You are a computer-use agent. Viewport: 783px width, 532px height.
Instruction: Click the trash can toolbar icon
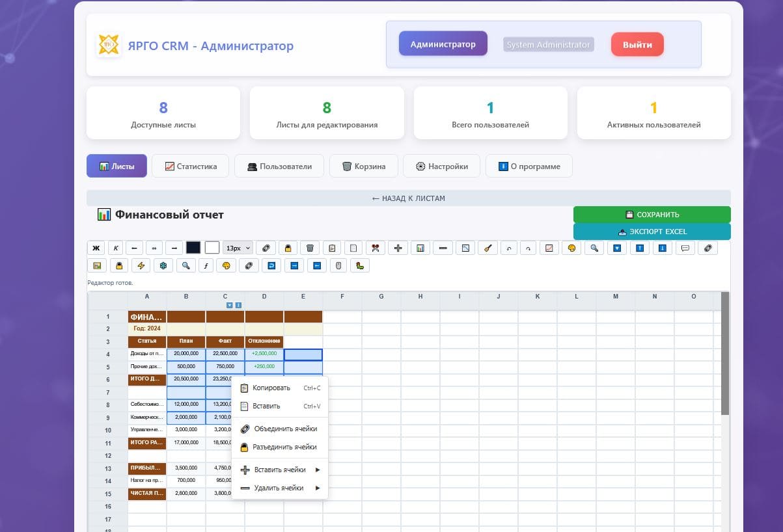pos(310,248)
